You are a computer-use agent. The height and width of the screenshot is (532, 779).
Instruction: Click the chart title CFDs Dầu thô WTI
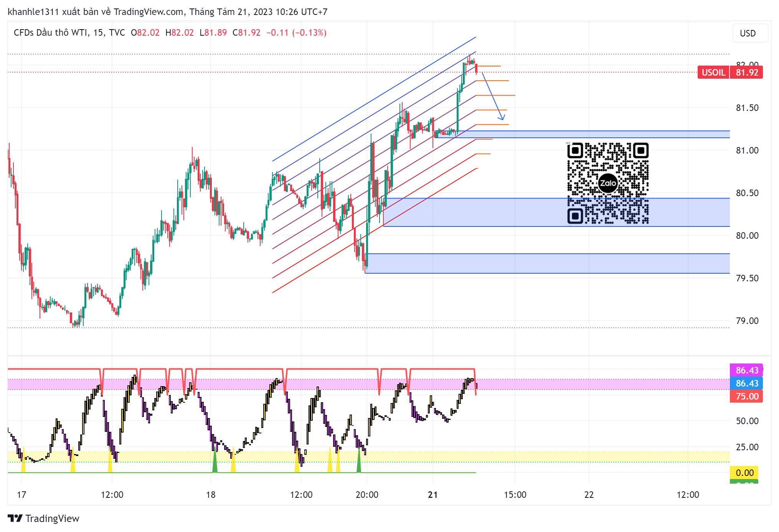pos(51,33)
